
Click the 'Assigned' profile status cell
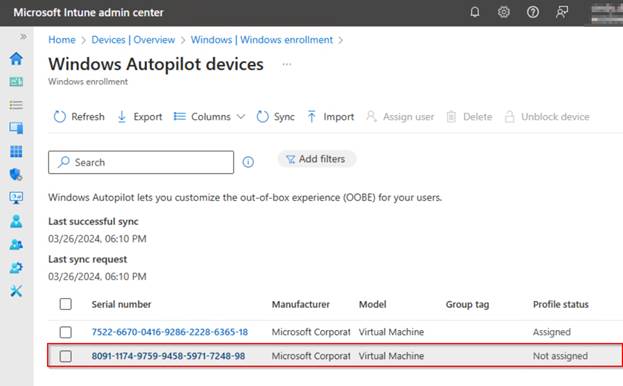(x=552, y=332)
